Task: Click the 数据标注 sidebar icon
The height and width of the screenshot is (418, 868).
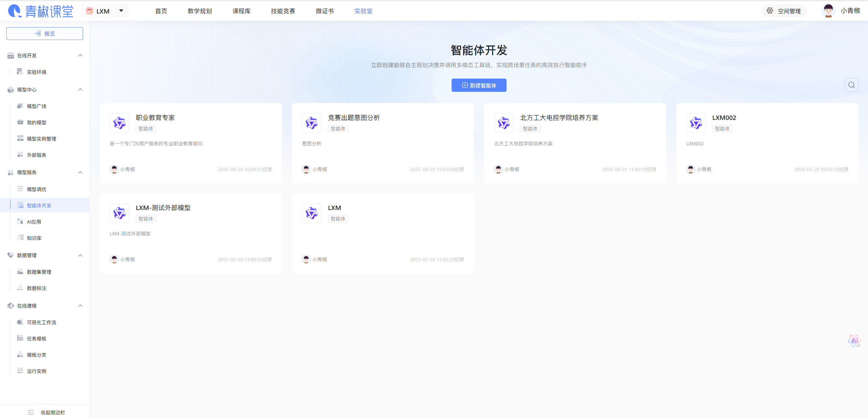Action: 20,288
